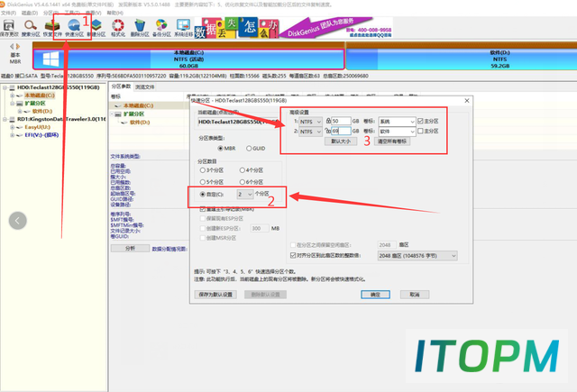The image size is (577, 392).
Task: Click the Clear All Labels (清空所有卷标) button
Action: pos(392,141)
